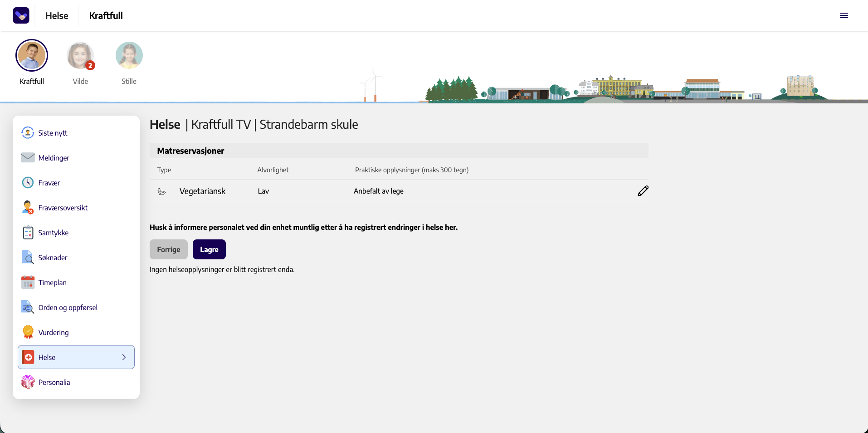The image size is (868, 433).
Task: Click the Vurdering medal icon
Action: pos(28,332)
